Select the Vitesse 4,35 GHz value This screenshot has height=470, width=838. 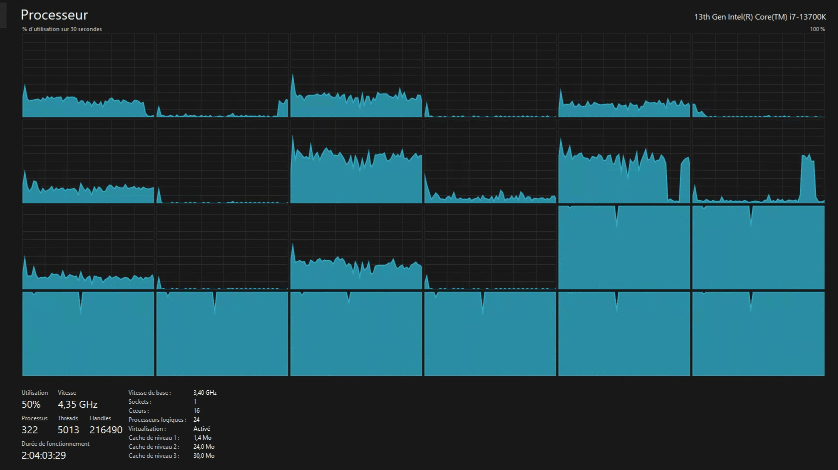tap(77, 404)
